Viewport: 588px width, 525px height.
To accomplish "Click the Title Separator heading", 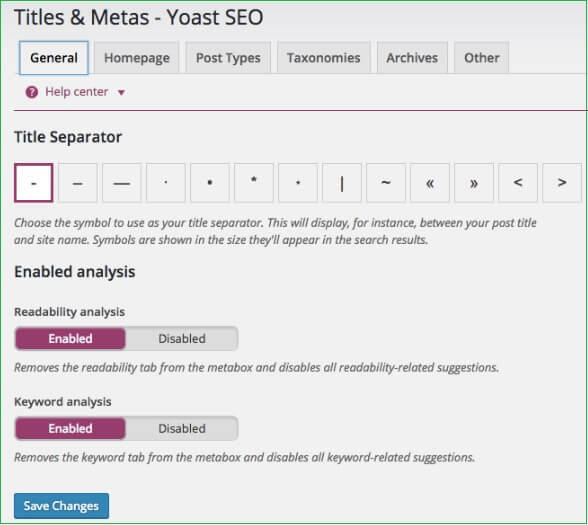I will pyautogui.click(x=68, y=137).
